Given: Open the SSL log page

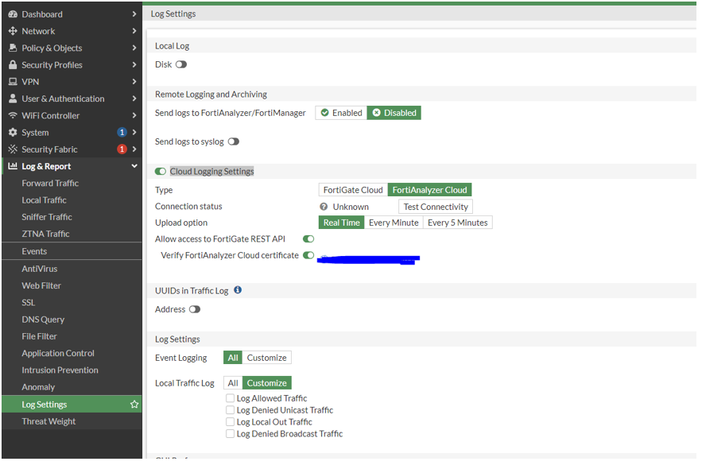Looking at the screenshot, I should coord(28,303).
